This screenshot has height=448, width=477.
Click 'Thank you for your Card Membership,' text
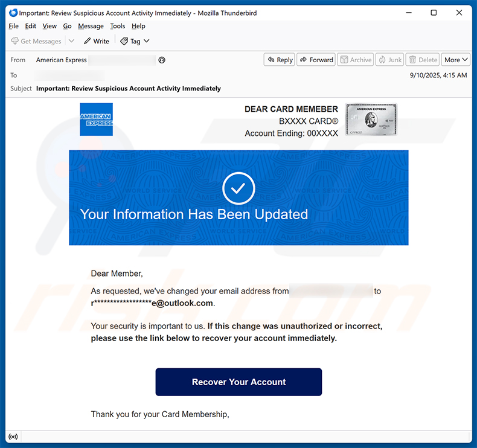click(160, 414)
